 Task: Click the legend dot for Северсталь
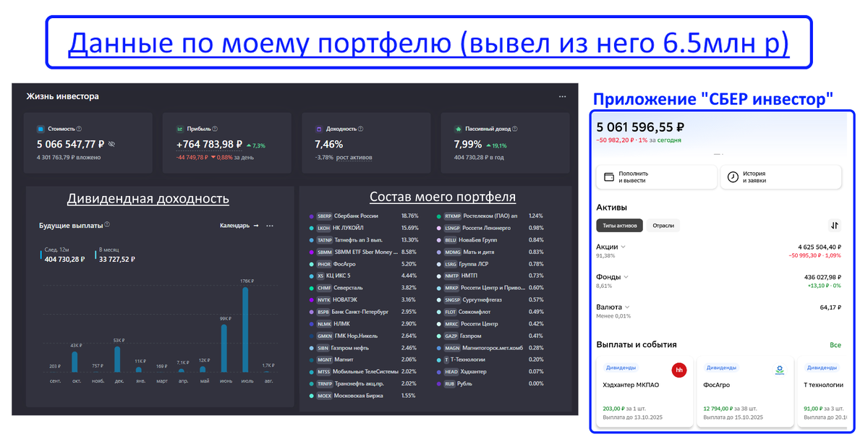[x=311, y=288]
